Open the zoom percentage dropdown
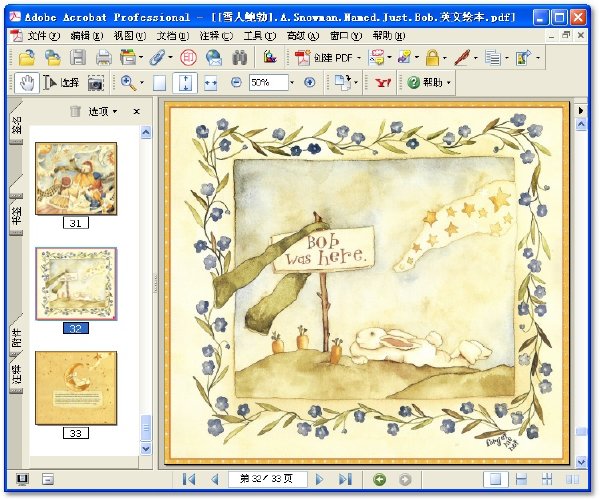 point(292,82)
